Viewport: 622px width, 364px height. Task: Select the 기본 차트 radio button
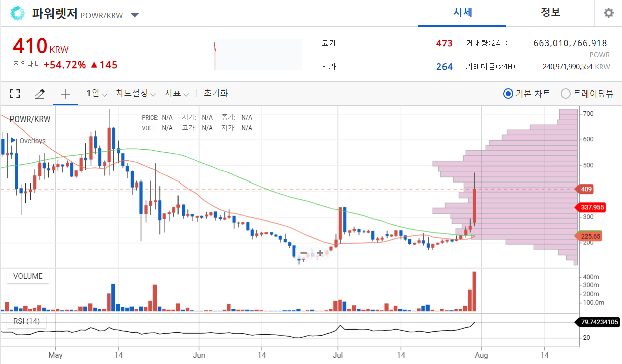(508, 94)
